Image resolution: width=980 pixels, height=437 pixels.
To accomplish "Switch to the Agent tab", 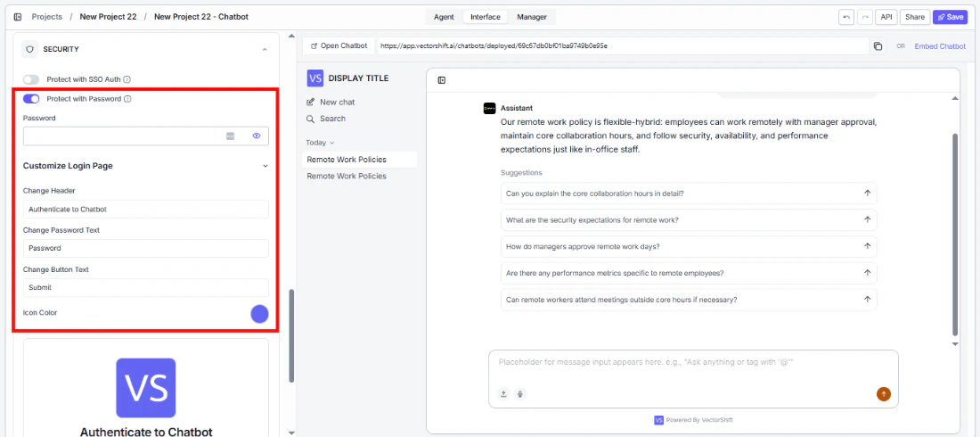I will (x=444, y=17).
